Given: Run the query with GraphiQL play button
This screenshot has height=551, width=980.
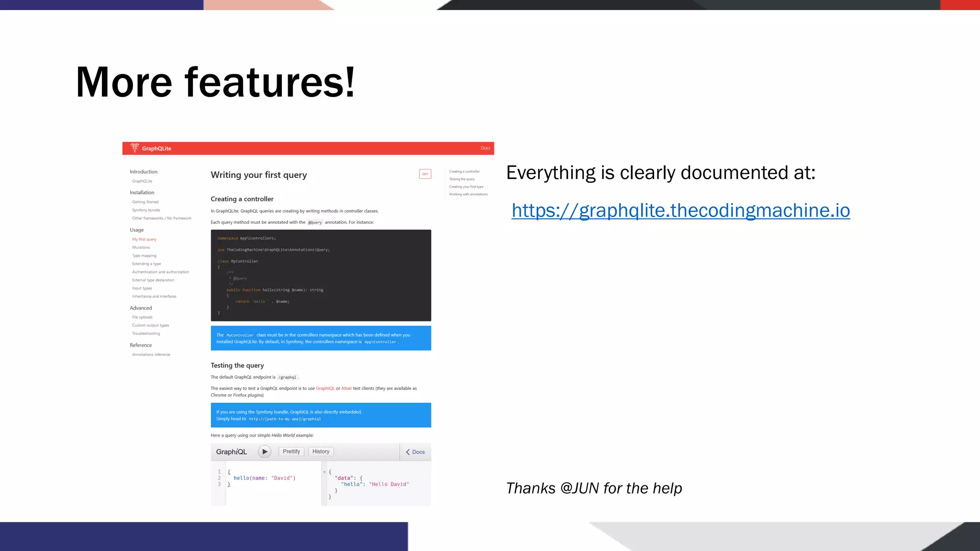Looking at the screenshot, I should pyautogui.click(x=265, y=452).
